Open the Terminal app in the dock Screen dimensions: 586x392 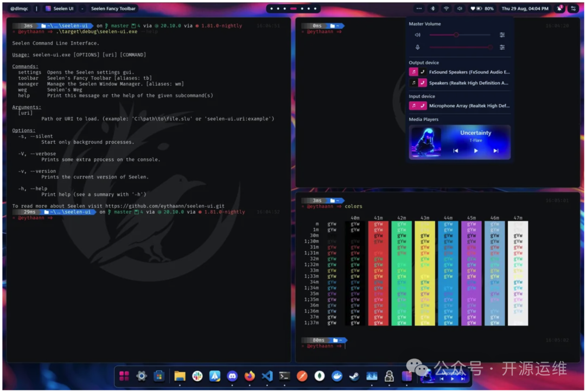(x=284, y=376)
